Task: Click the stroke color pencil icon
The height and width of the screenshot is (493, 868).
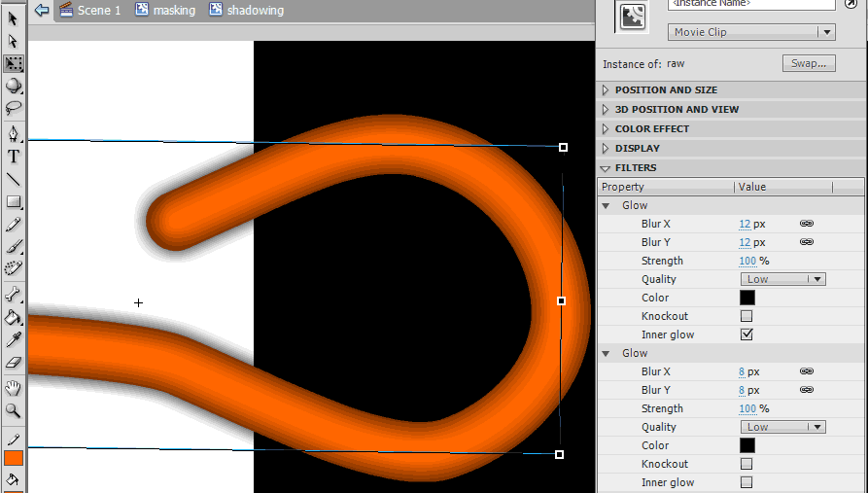Action: point(14,440)
